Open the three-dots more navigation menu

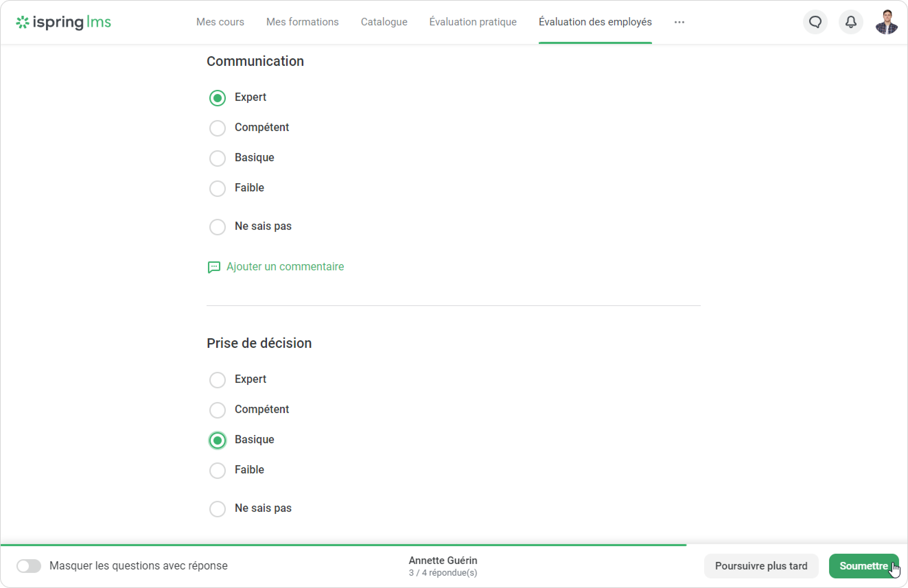(679, 22)
